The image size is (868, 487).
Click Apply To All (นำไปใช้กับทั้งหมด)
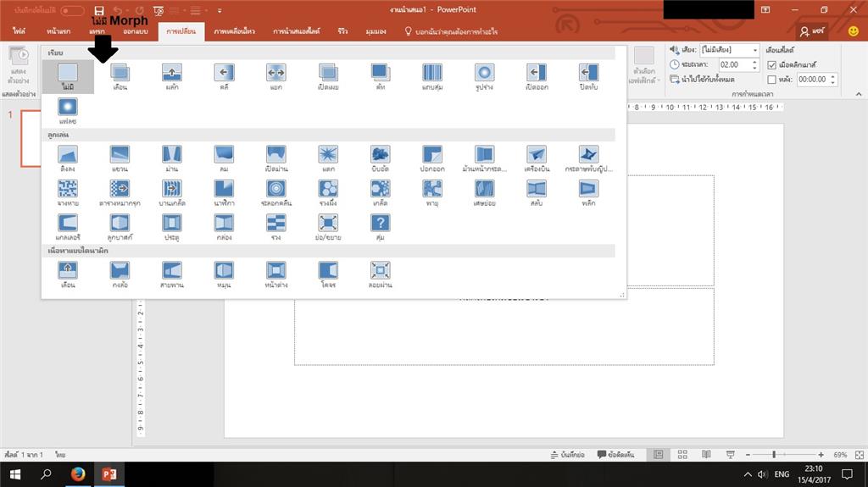click(702, 80)
